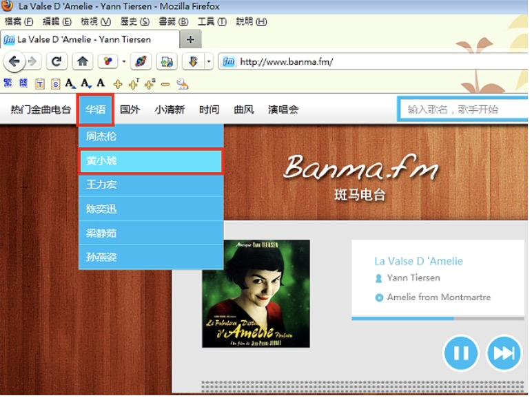Viewport: 532px width, 398px height.
Task: Click the clipboard S conversion icon
Action: click(x=55, y=83)
